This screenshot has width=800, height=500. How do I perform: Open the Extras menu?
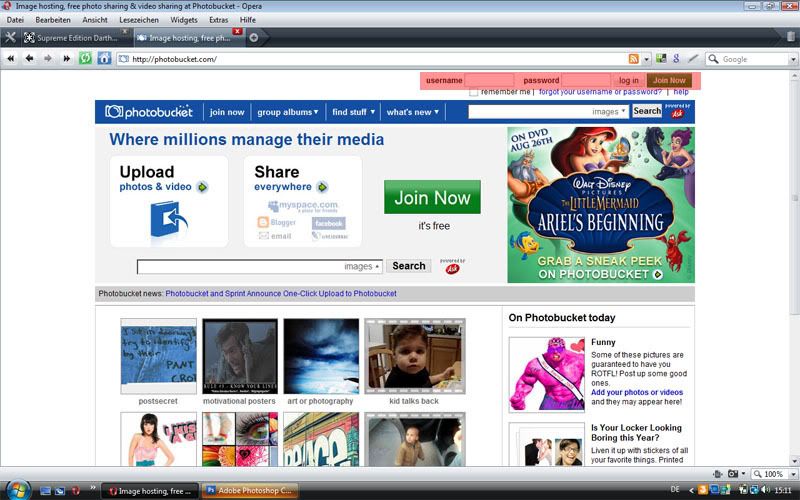coord(218,20)
